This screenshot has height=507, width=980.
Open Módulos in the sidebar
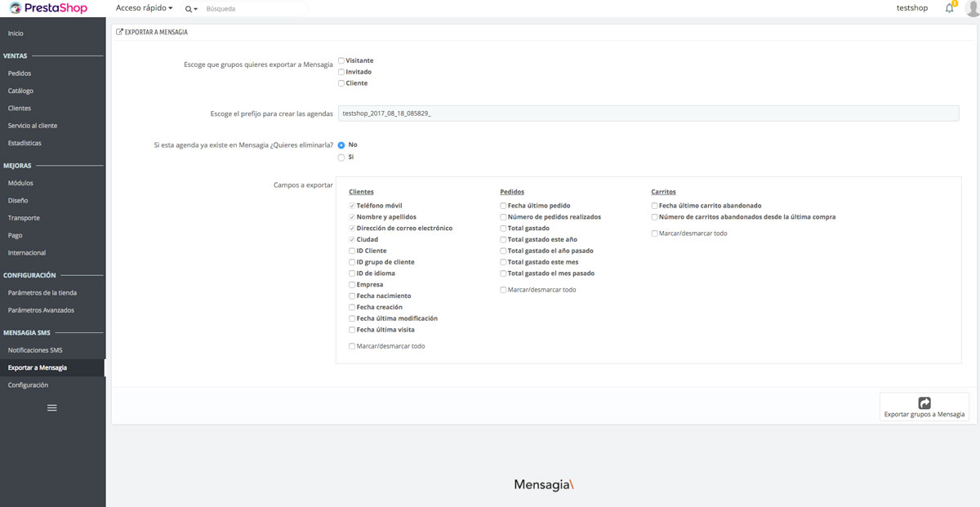(20, 183)
